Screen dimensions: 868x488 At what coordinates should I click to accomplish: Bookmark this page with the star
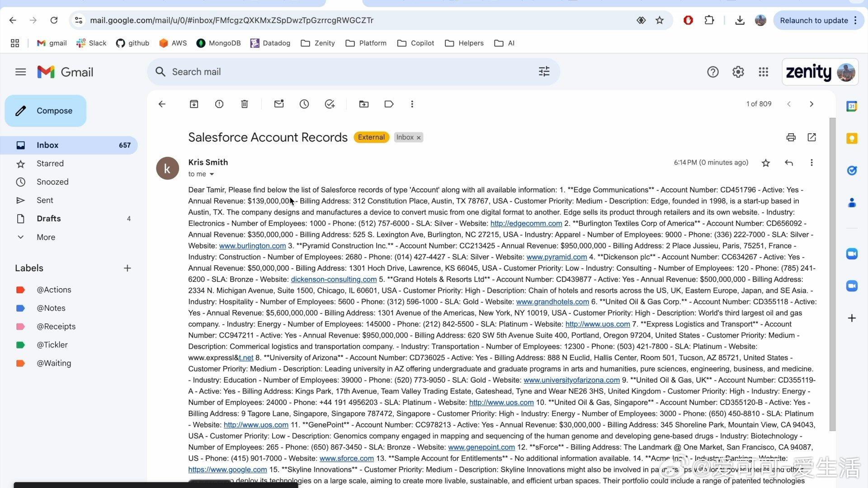(660, 20)
